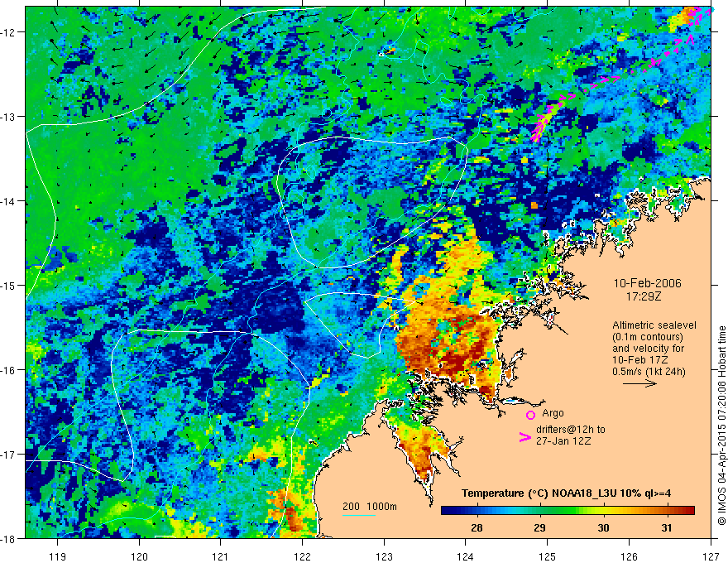Click the longitude axis label 126
This screenshot has width=728, height=563.
pos(629,556)
